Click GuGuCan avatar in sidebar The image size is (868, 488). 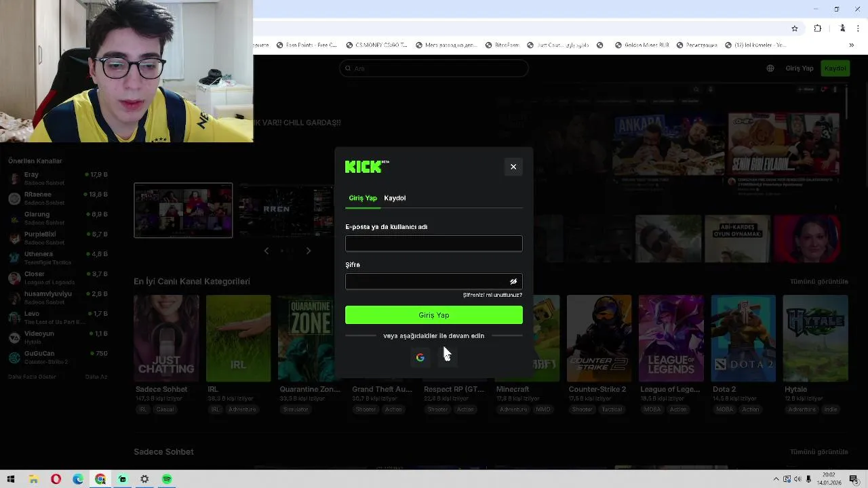click(x=14, y=357)
